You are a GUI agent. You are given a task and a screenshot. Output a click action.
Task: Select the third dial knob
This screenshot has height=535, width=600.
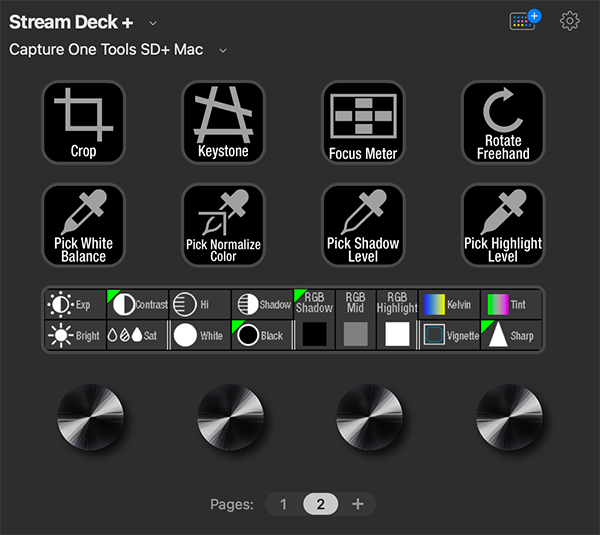pos(370,417)
